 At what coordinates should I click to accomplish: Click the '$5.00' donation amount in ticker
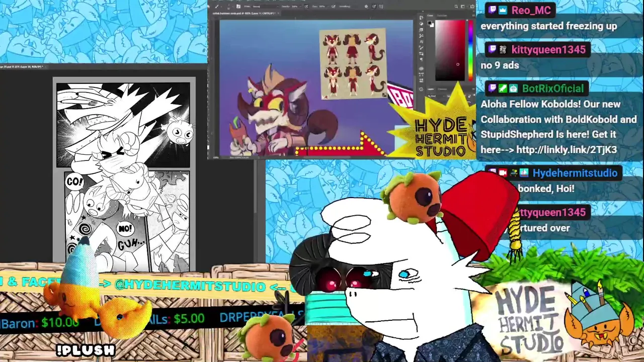[189, 318]
